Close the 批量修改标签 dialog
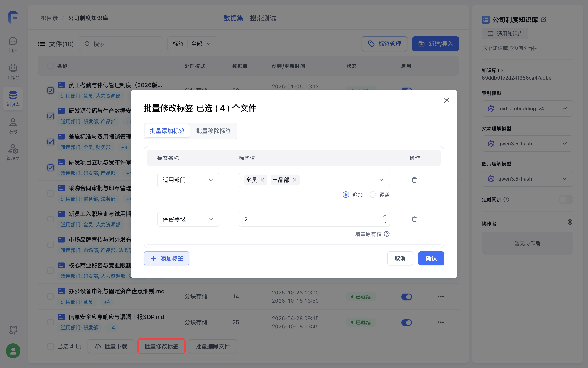This screenshot has width=588, height=368. (x=446, y=100)
